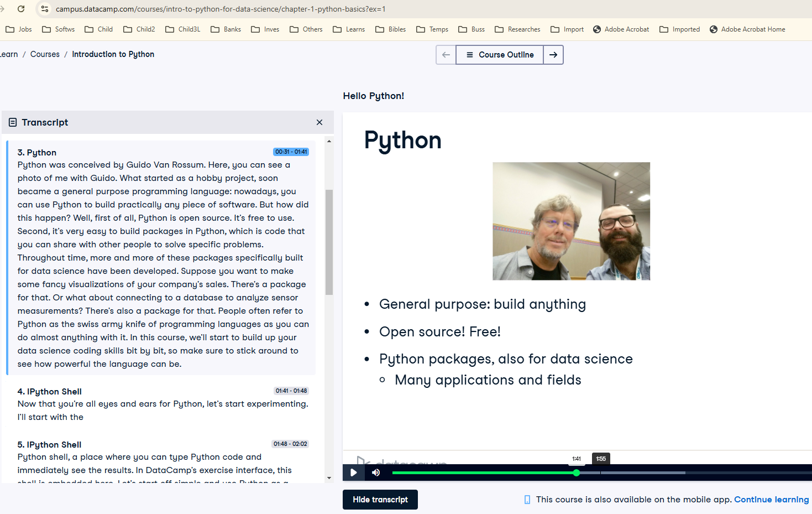812x514 pixels.
Task: Click the video progress bar handle
Action: (x=577, y=473)
